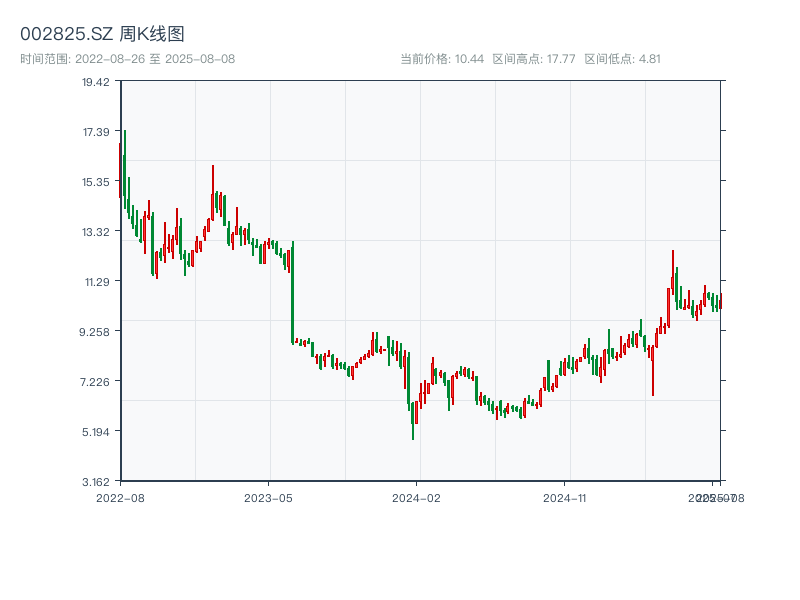
Task: Select the 17.39 price axis label
Action: tap(96, 132)
